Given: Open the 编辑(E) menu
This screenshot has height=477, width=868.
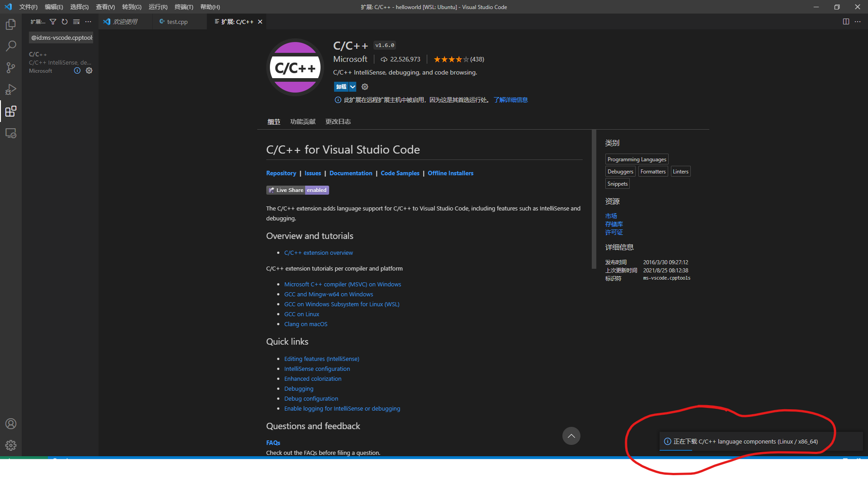Looking at the screenshot, I should pyautogui.click(x=54, y=7).
